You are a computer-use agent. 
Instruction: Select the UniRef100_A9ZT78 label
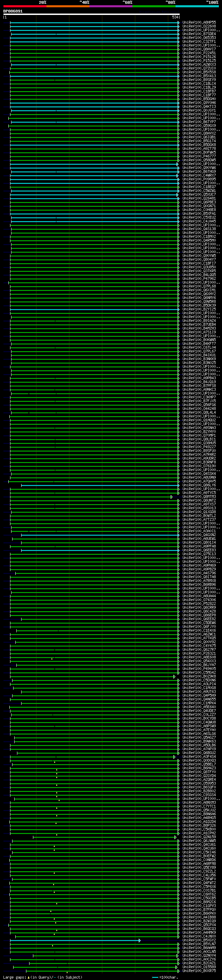pos(199,149)
